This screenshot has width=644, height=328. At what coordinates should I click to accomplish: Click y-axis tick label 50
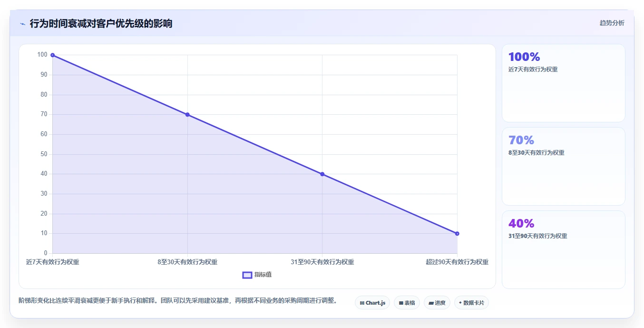(x=44, y=154)
